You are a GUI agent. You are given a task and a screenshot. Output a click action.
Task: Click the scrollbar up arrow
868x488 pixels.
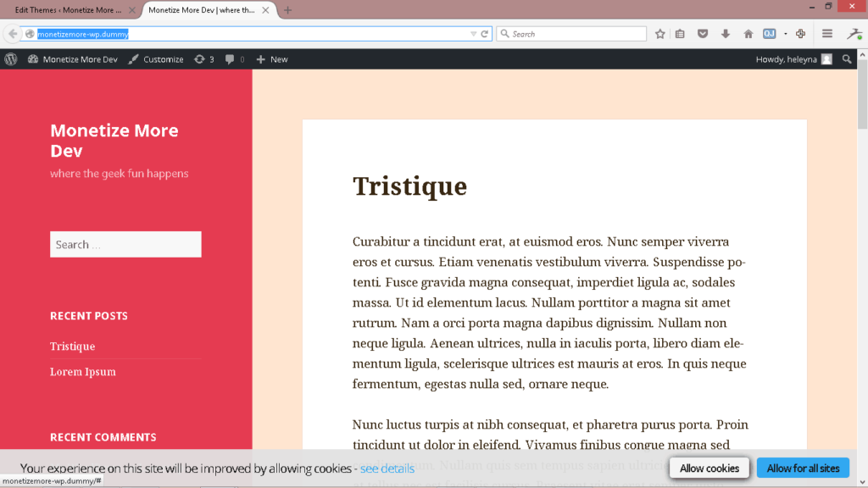tap(862, 55)
